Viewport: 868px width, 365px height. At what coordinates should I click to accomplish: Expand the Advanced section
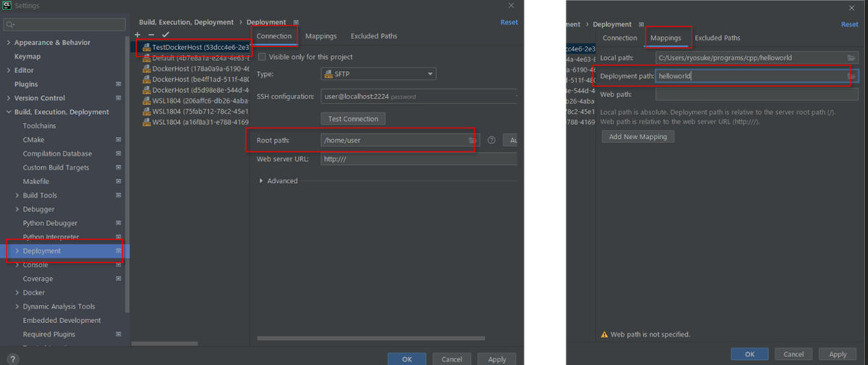coord(261,181)
